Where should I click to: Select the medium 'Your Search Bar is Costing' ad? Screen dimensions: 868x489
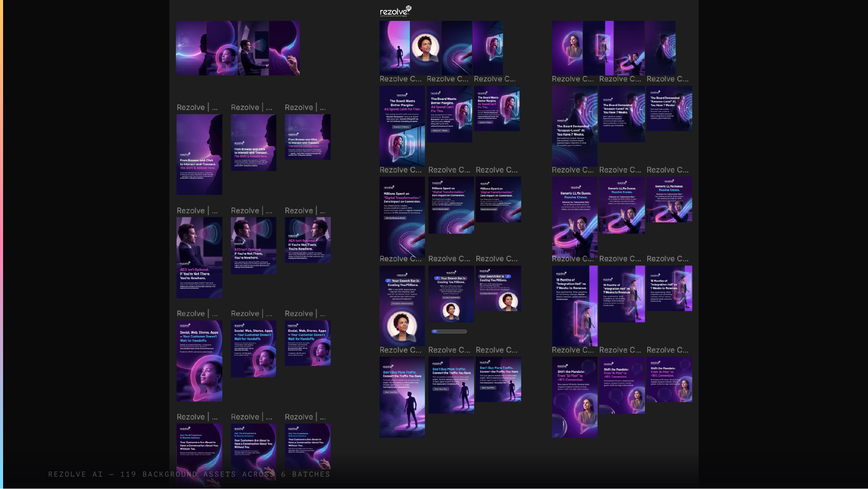[451, 294]
